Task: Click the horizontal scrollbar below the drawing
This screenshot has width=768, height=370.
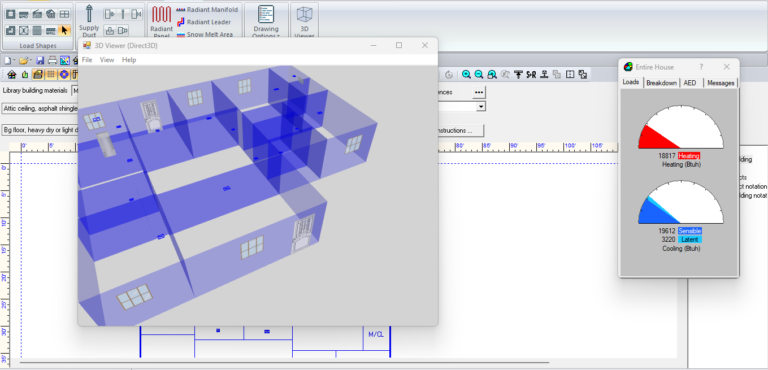Action: coord(284,363)
